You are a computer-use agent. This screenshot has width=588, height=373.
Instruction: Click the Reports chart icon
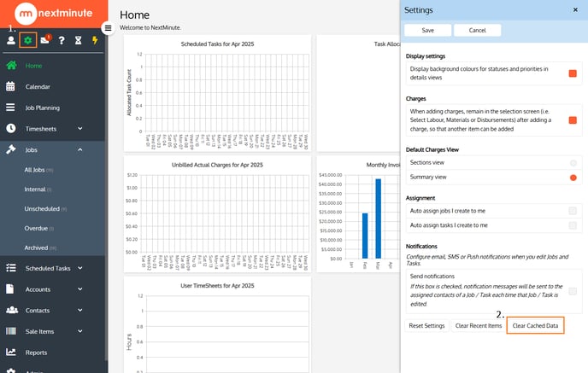tap(11, 352)
